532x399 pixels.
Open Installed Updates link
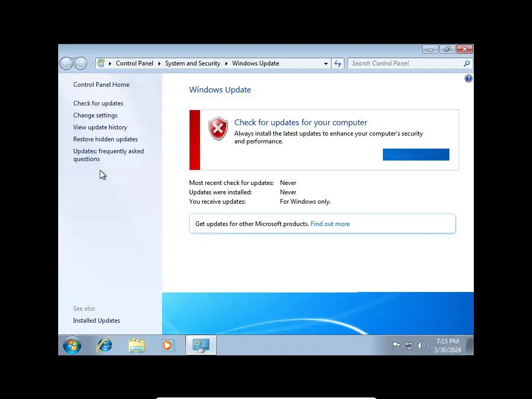pos(96,320)
